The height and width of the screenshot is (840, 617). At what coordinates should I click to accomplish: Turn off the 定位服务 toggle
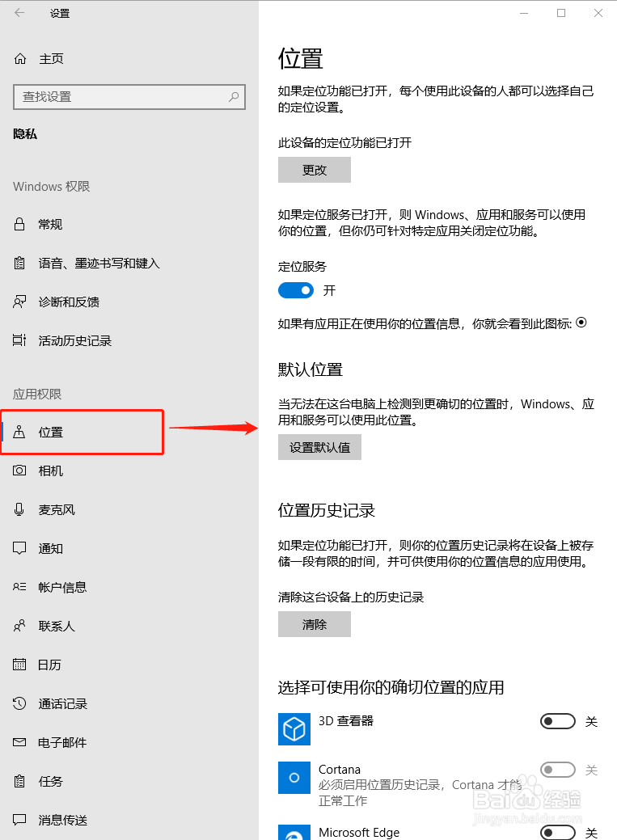pos(296,290)
